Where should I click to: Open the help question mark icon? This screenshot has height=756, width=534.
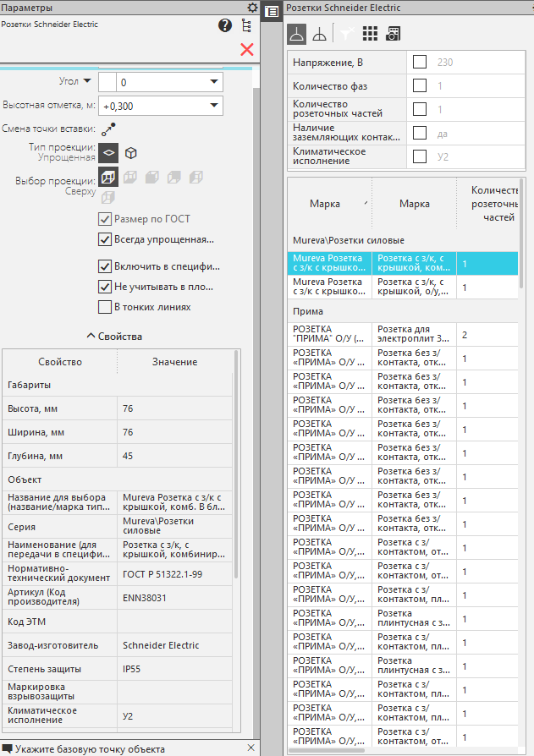click(225, 25)
